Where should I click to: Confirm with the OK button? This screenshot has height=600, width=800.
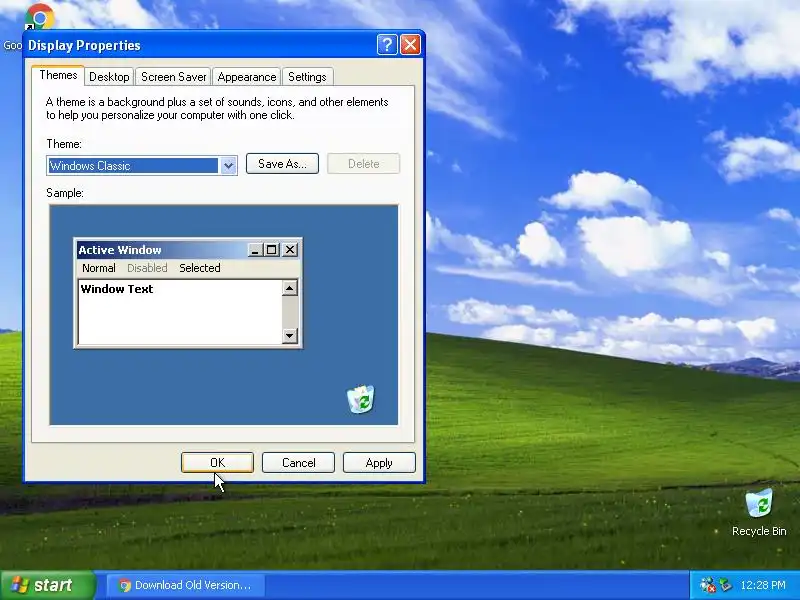point(217,462)
